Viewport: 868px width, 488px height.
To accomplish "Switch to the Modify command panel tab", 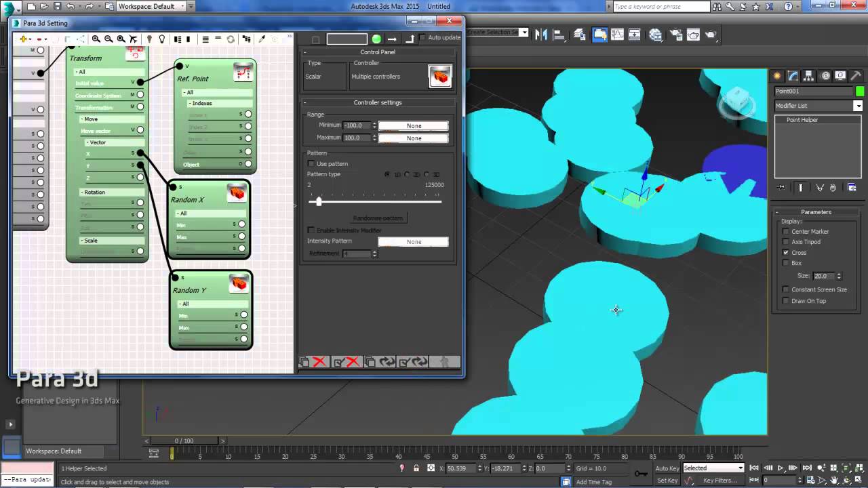I will click(793, 76).
